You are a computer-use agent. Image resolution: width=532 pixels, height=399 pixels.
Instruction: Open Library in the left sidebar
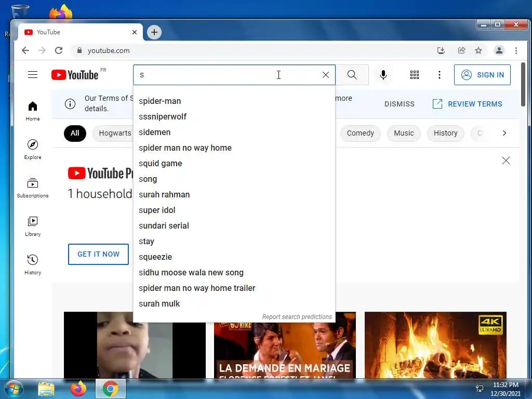tap(33, 227)
